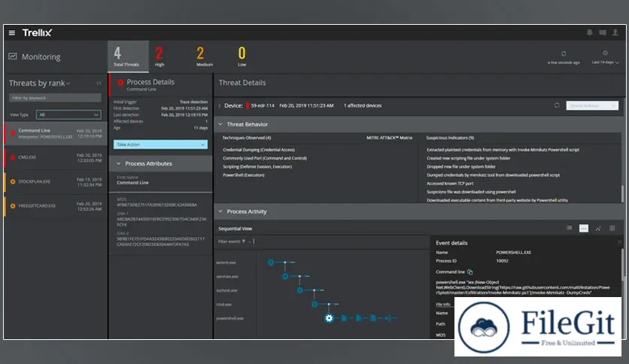The image size is (629, 364).
Task: Click the last network event on powershell row
Action: point(387,318)
